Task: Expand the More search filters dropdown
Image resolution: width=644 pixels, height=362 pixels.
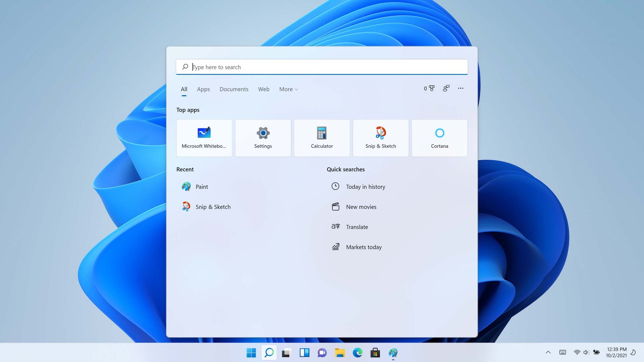Action: tap(288, 89)
